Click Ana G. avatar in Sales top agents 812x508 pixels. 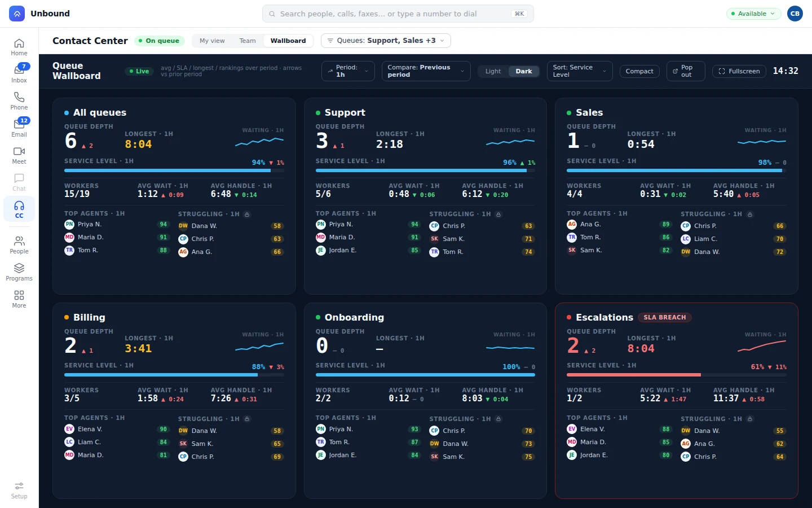tap(572, 224)
